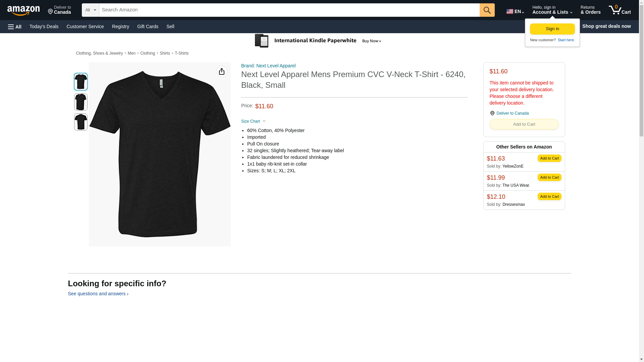Add to Cart from YellowZonE seller
This screenshot has width=644, height=362.
coord(549,158)
